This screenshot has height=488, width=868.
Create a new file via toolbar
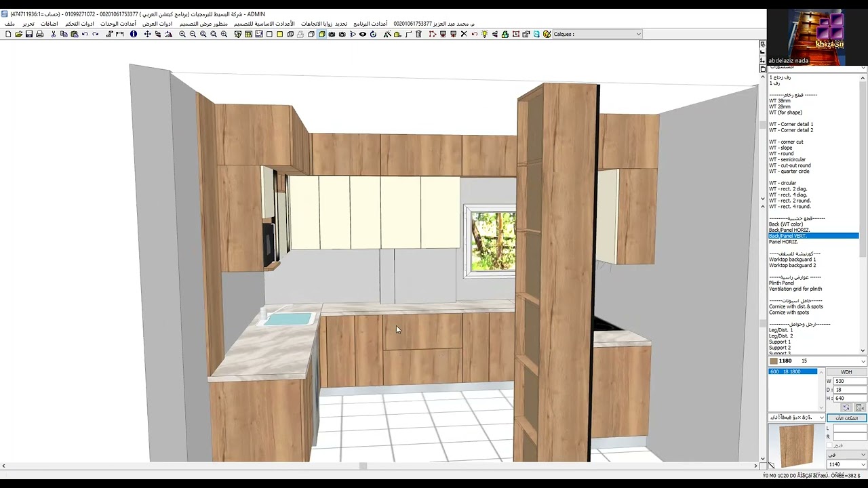point(8,34)
